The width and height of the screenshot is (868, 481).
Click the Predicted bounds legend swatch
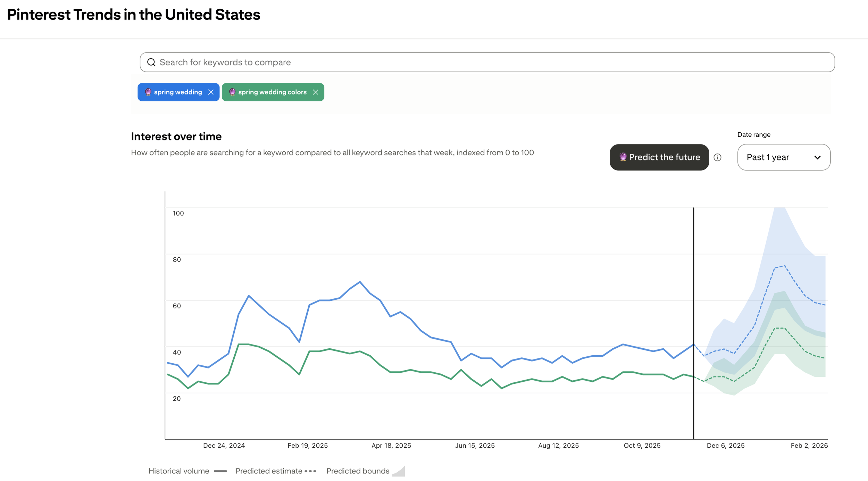(x=399, y=471)
